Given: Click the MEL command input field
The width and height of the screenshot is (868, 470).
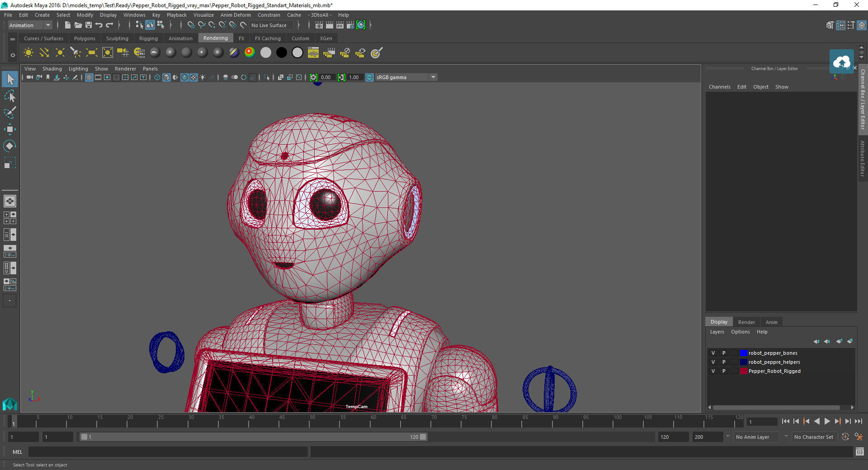Looking at the screenshot, I should [168, 451].
